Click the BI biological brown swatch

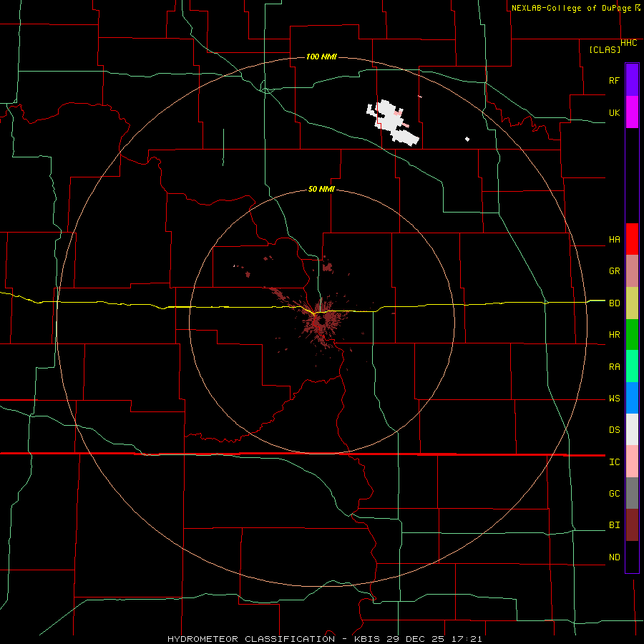(x=632, y=525)
